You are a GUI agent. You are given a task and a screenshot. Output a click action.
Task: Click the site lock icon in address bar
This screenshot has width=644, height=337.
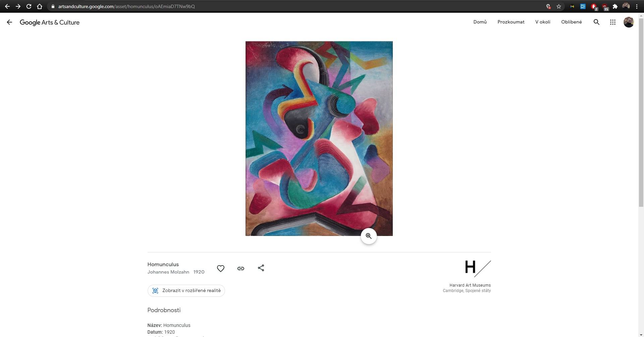click(53, 6)
